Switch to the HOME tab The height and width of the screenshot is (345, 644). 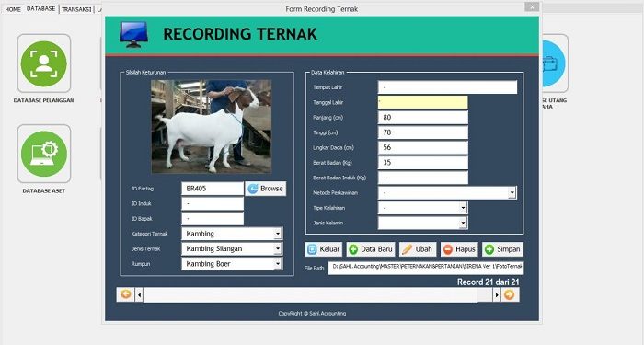tap(13, 9)
